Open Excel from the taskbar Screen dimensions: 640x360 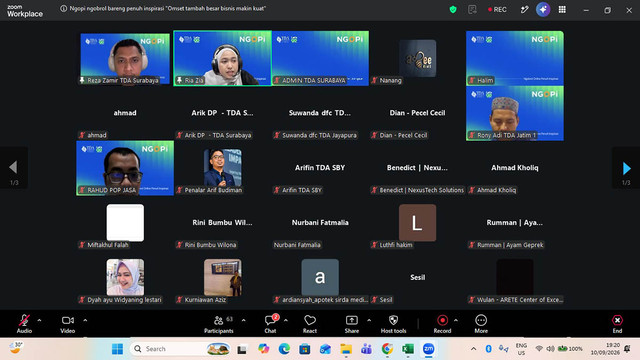pyautogui.click(x=407, y=349)
